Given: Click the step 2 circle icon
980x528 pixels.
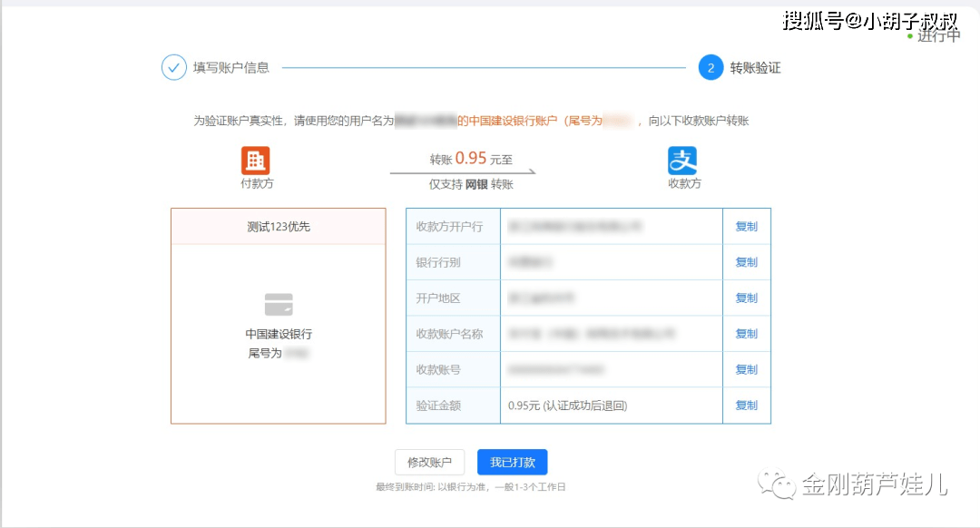Looking at the screenshot, I should pos(710,68).
